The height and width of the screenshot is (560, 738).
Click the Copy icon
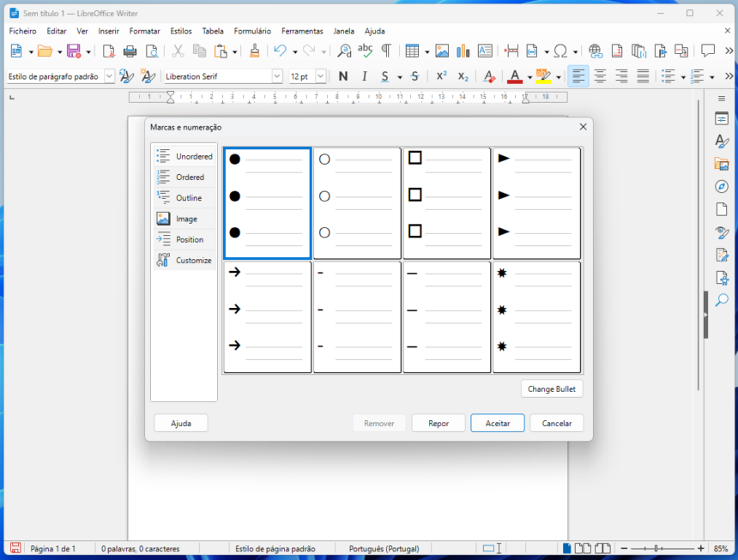(200, 51)
